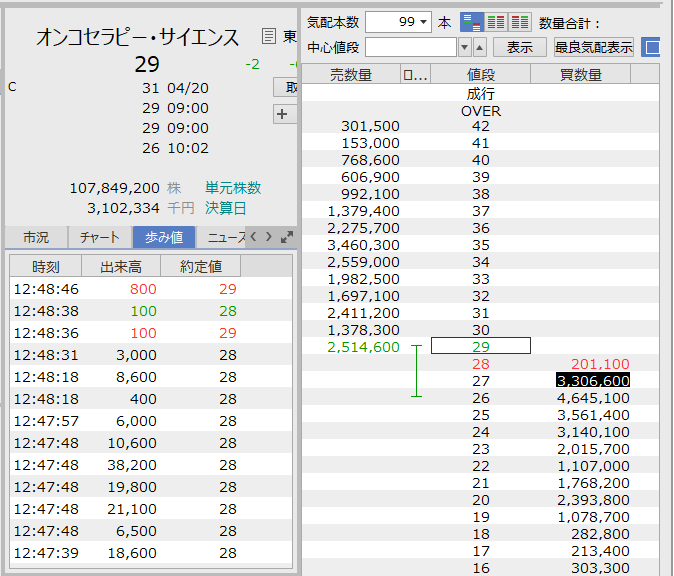674x576 pixels.
Task: Click the 38,200 volume tick entry
Action: click(x=132, y=465)
